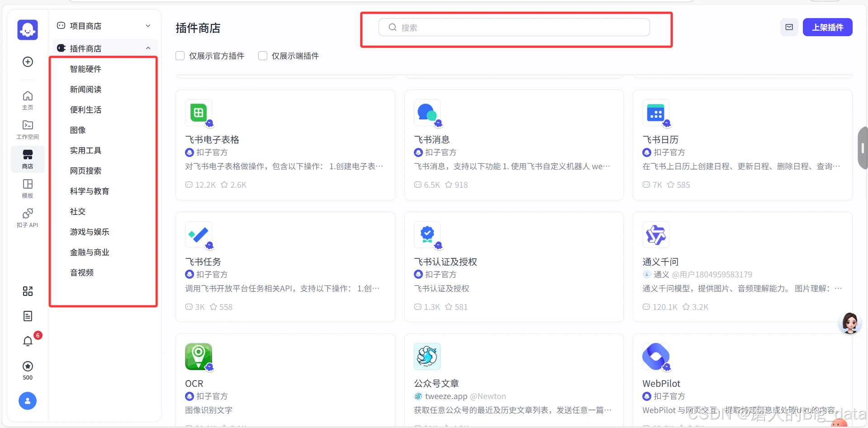The image size is (868, 428).
Task: Click the grid apps icon in sidebar
Action: 28,291
